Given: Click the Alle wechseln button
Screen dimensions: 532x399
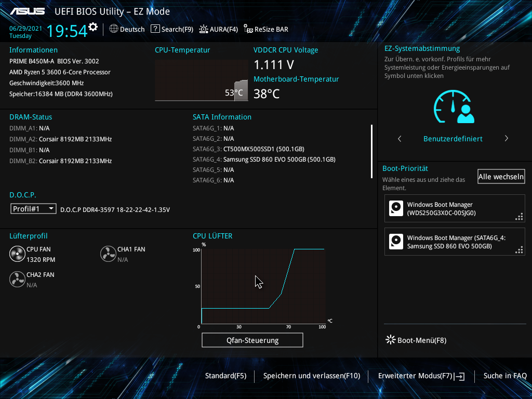Looking at the screenshot, I should pyautogui.click(x=501, y=177).
